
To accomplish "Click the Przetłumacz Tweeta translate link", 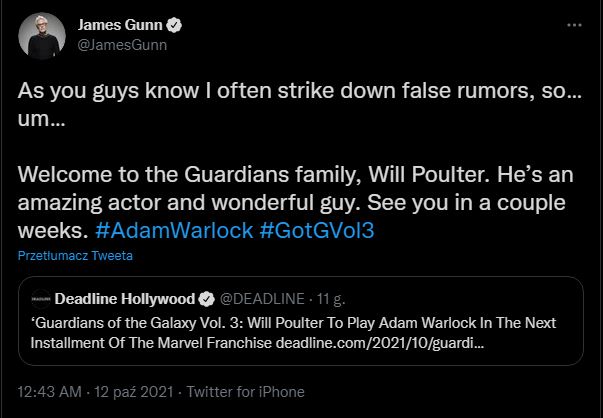I will click(x=75, y=256).
